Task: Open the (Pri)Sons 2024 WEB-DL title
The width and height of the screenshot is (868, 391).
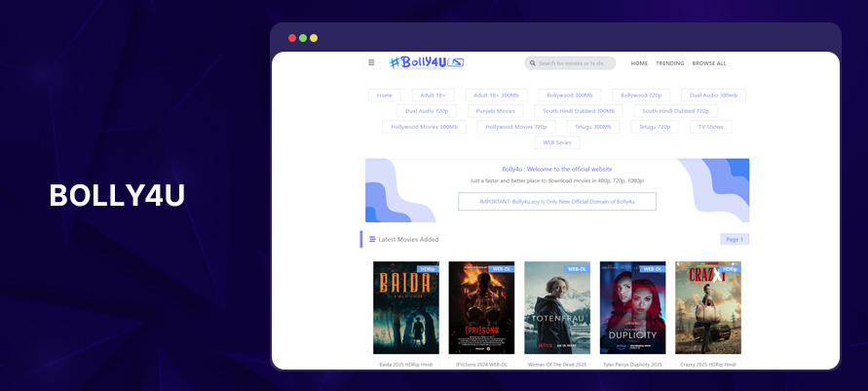Action: pyautogui.click(x=481, y=365)
